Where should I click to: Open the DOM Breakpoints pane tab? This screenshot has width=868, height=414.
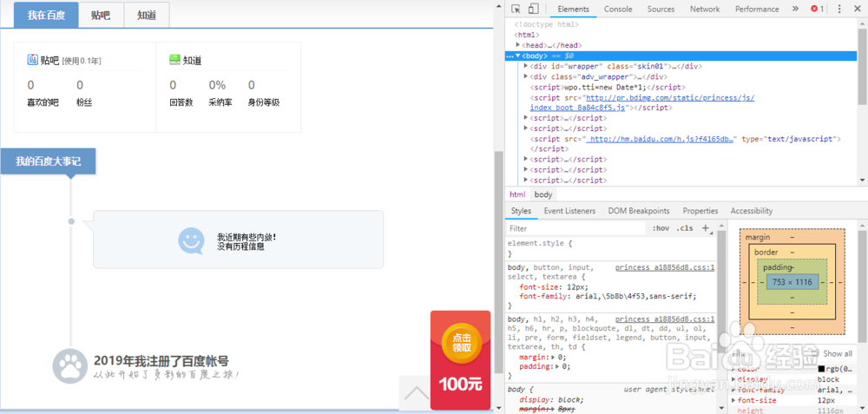(638, 211)
